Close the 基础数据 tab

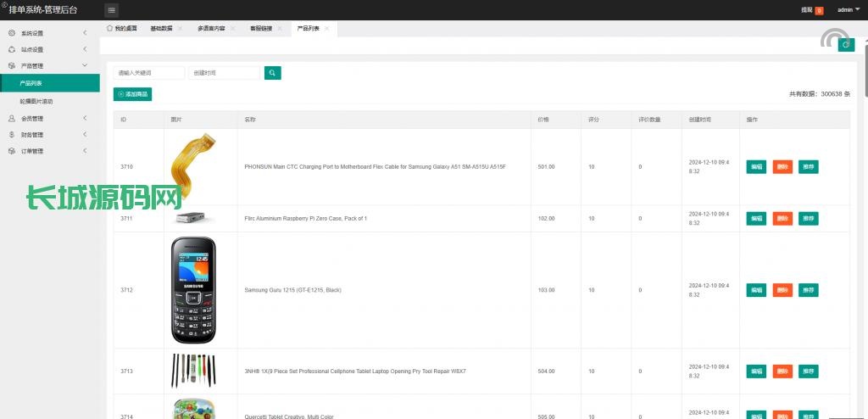[x=180, y=28]
